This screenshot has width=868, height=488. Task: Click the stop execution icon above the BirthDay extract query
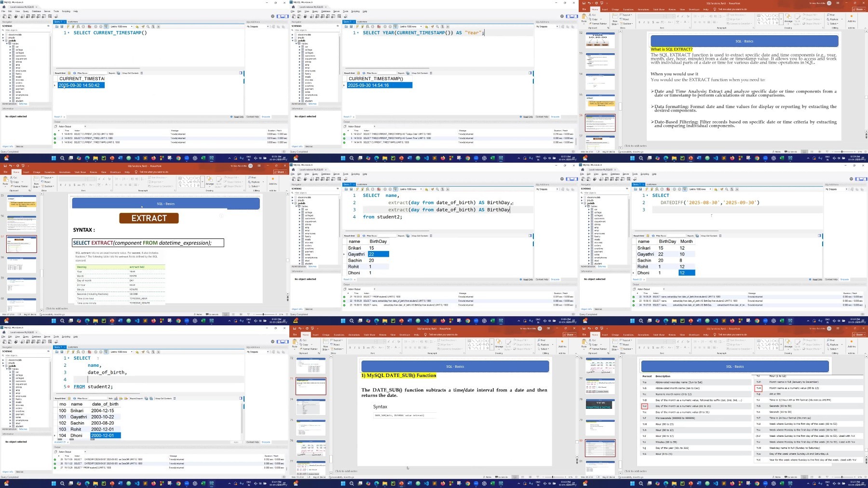(x=372, y=189)
